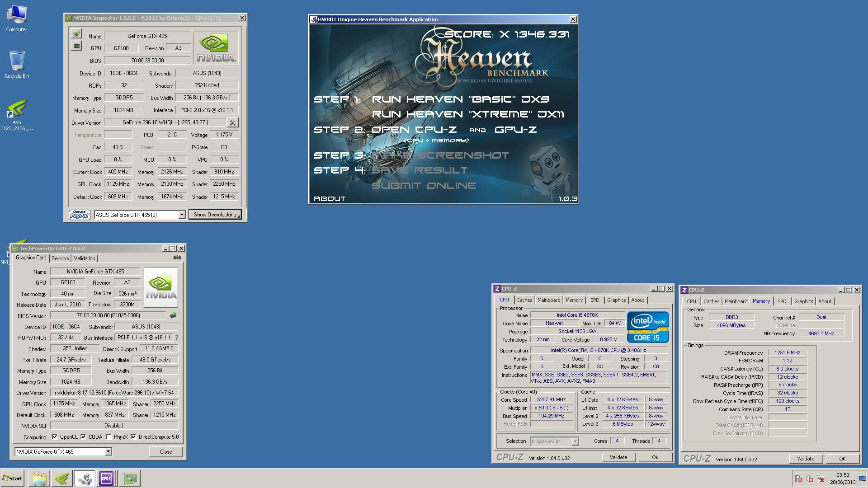Click the GPU-Z screenshot camera icon
Image resolution: width=868 pixels, height=488 pixels.
pyautogui.click(x=177, y=258)
